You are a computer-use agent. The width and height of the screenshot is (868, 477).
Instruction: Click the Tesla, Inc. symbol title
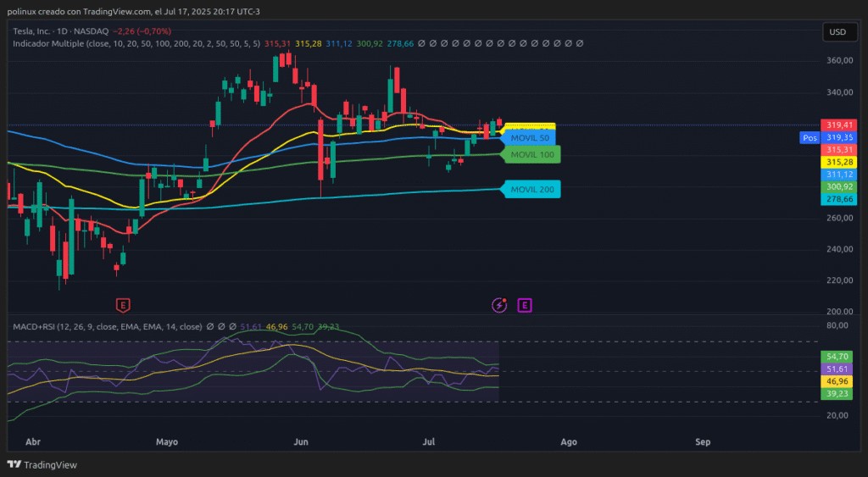40,31
